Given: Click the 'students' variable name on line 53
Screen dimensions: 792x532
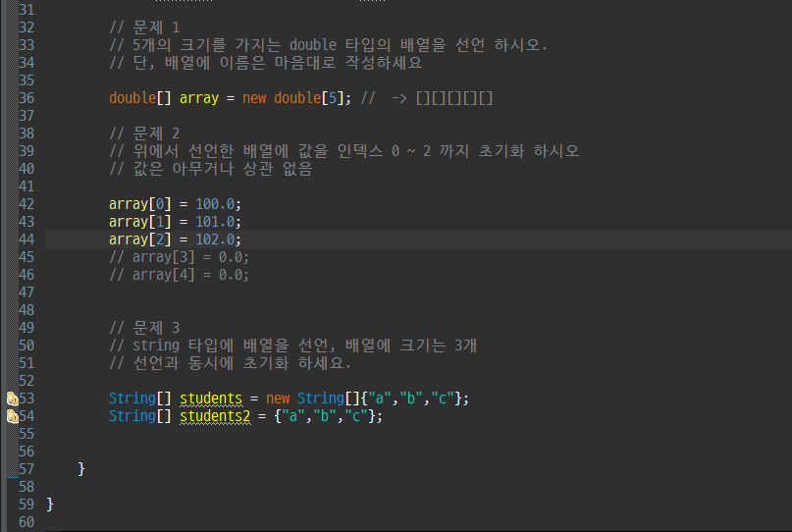Looking at the screenshot, I should [211, 399].
